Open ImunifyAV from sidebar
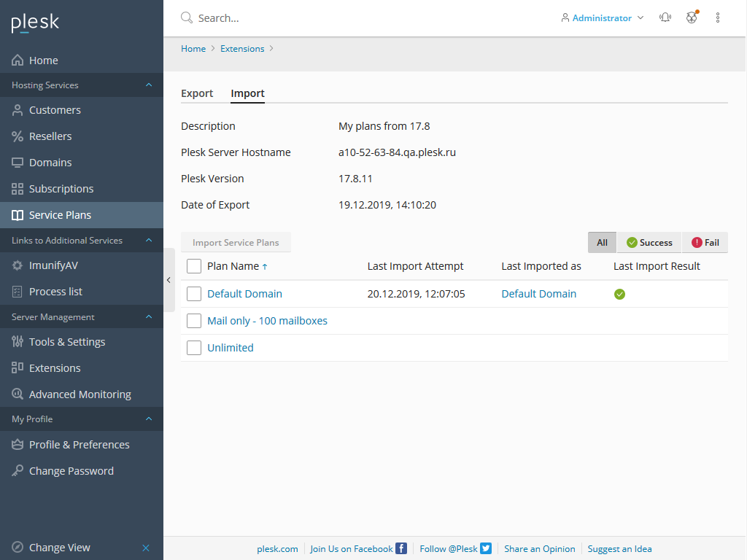The height and width of the screenshot is (560, 747). (53, 265)
